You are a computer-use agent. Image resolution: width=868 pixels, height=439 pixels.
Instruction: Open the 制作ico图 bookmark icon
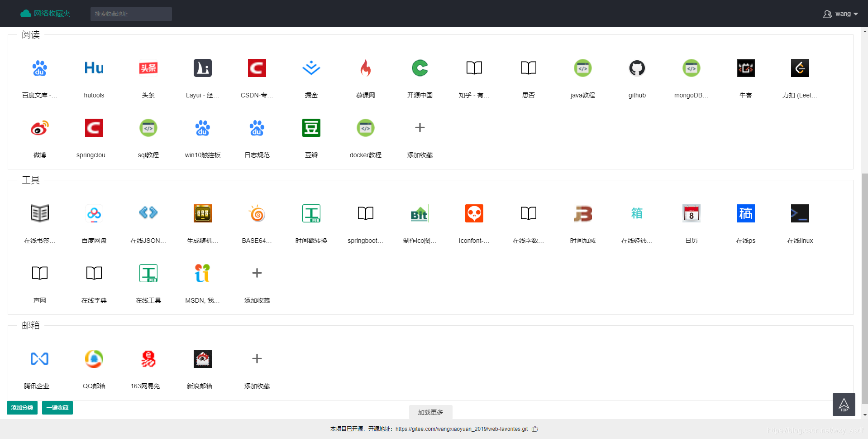420,213
